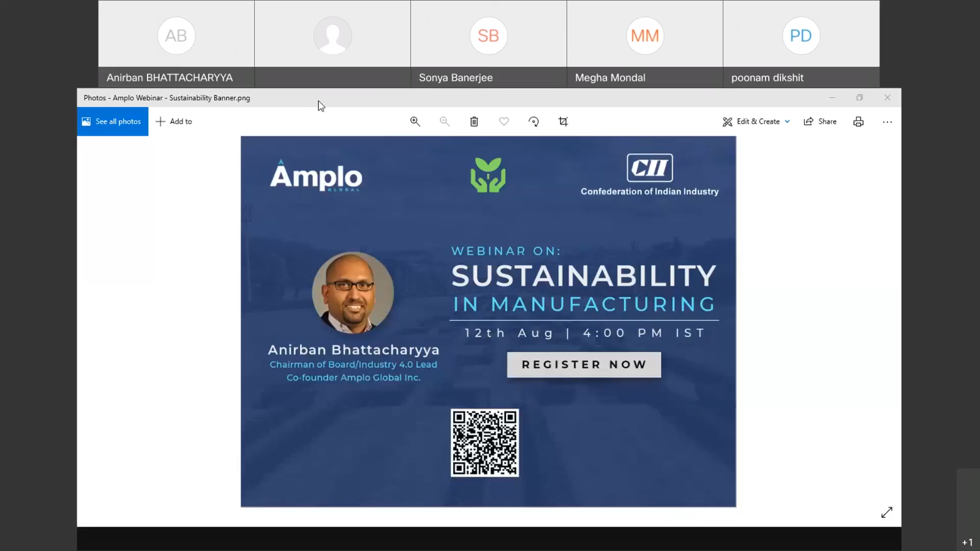Screen dimensions: 980x551
Task: Click the See all photos button
Action: click(x=113, y=121)
